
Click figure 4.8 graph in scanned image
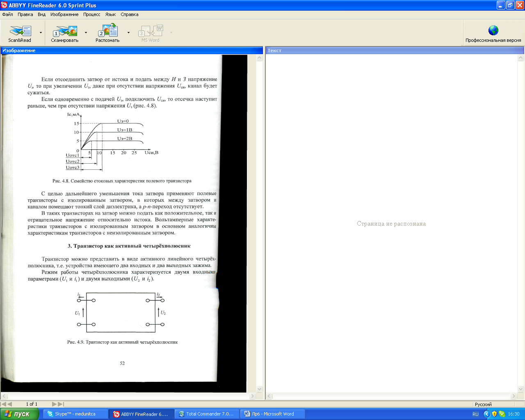(112, 142)
